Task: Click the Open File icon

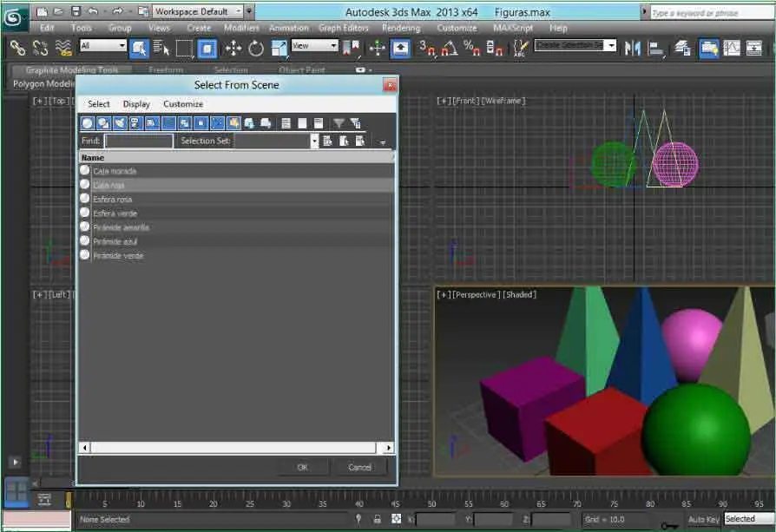Action: (58, 11)
